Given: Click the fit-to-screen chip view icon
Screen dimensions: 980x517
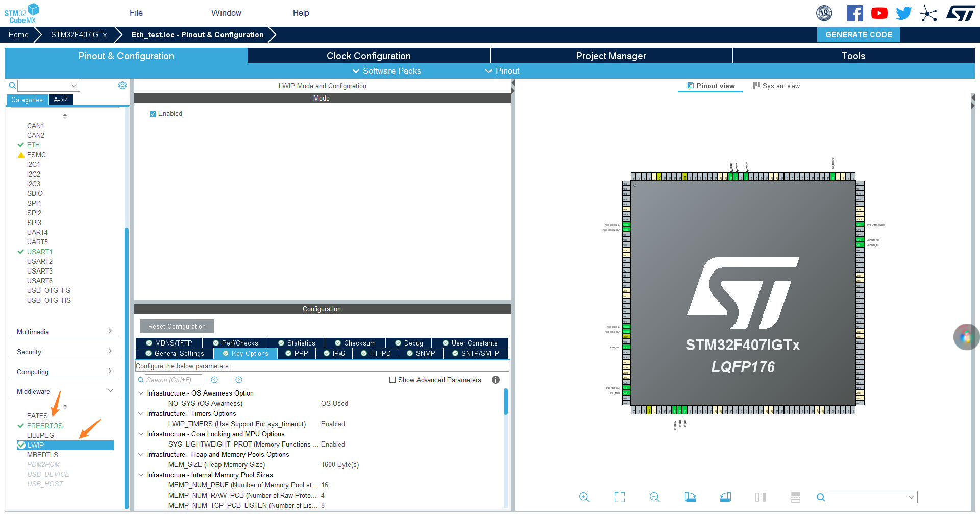Looking at the screenshot, I should pyautogui.click(x=620, y=497).
